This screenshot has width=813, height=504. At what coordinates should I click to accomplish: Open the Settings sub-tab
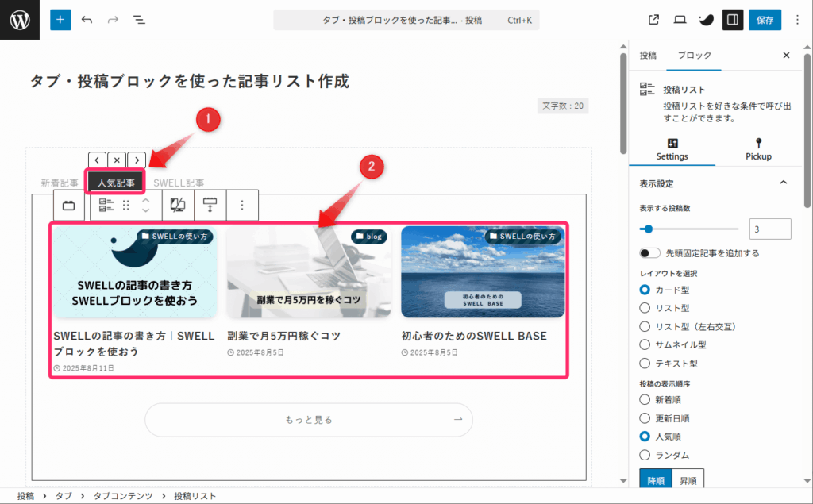coord(672,149)
